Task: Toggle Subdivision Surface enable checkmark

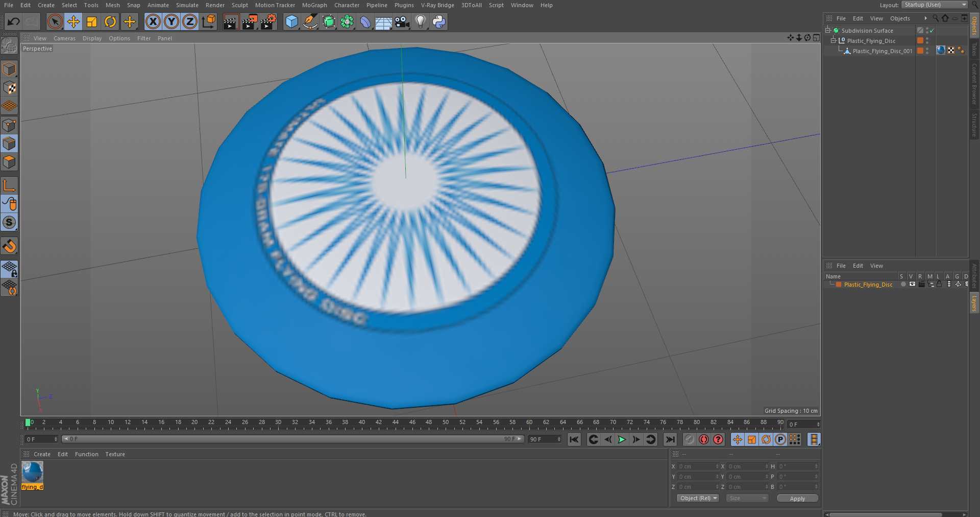Action: pyautogui.click(x=932, y=31)
